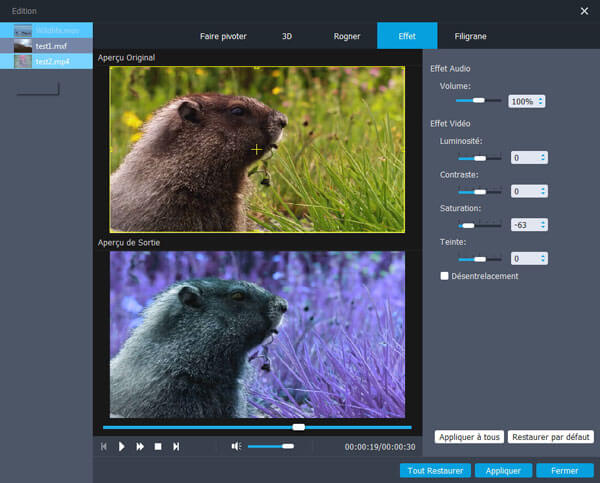Select the test1.mxf file thumbnail
This screenshot has height=483, width=600.
22,46
